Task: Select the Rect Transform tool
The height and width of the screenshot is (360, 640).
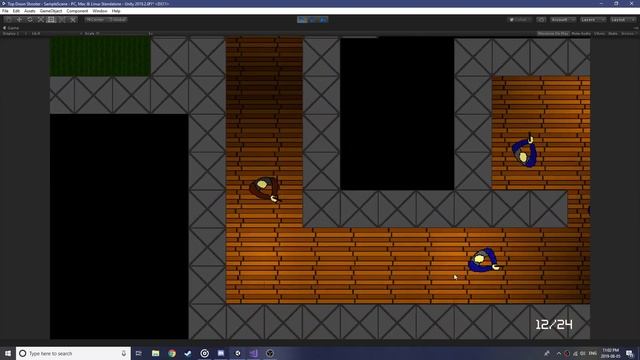Action: pyautogui.click(x=51, y=20)
